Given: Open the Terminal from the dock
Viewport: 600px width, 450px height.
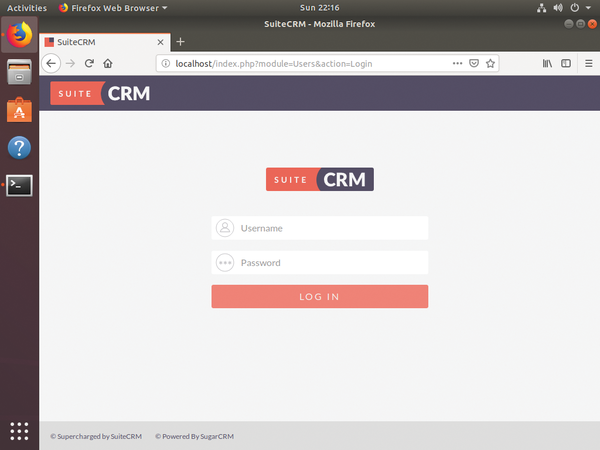Looking at the screenshot, I should [x=19, y=185].
